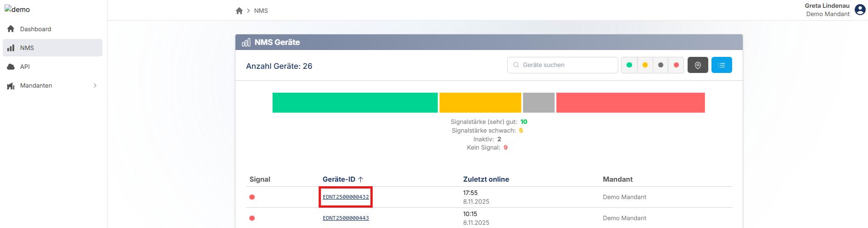Focus the Geräte suchen search field
This screenshot has height=228, width=868.
567,65
